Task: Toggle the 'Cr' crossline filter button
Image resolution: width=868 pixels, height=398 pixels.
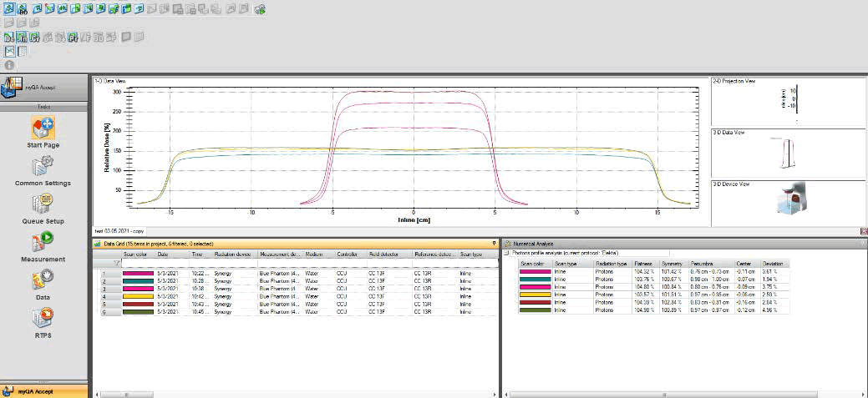Action: pos(35,38)
